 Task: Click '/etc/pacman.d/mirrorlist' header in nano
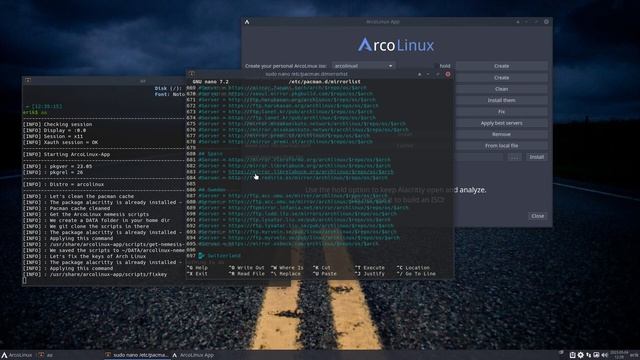[x=324, y=82]
